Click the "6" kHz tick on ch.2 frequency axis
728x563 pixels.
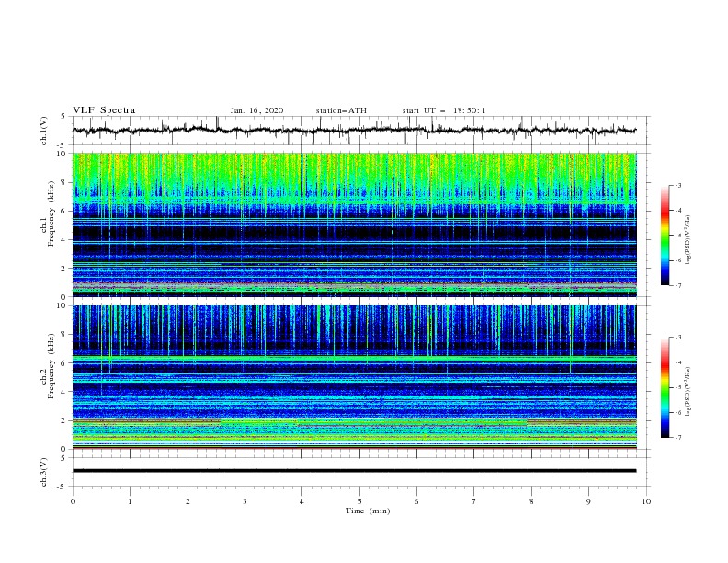click(x=63, y=363)
